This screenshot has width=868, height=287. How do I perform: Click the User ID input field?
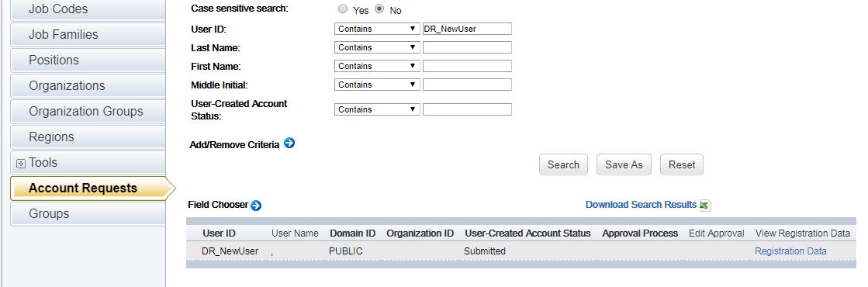click(x=467, y=29)
